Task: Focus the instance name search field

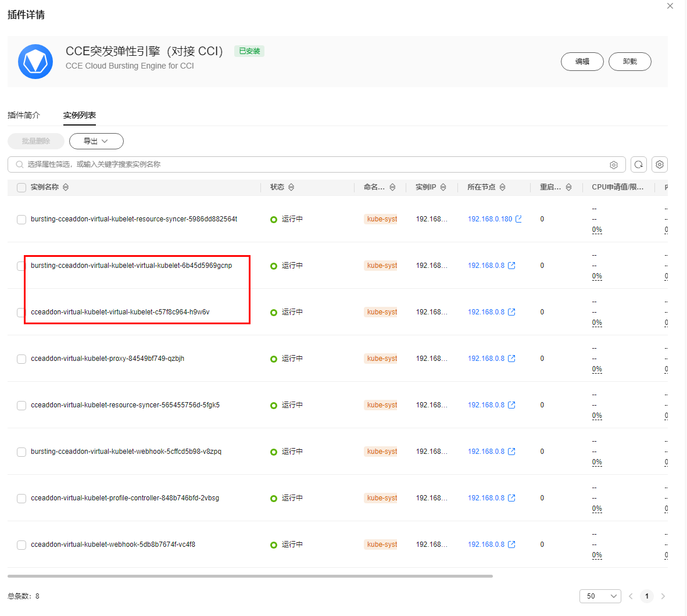Action: click(x=316, y=164)
